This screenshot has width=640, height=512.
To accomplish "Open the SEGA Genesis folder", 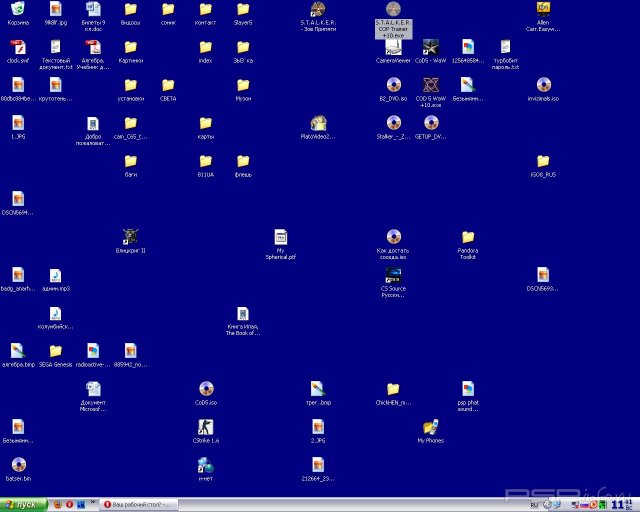I will pyautogui.click(x=56, y=351).
